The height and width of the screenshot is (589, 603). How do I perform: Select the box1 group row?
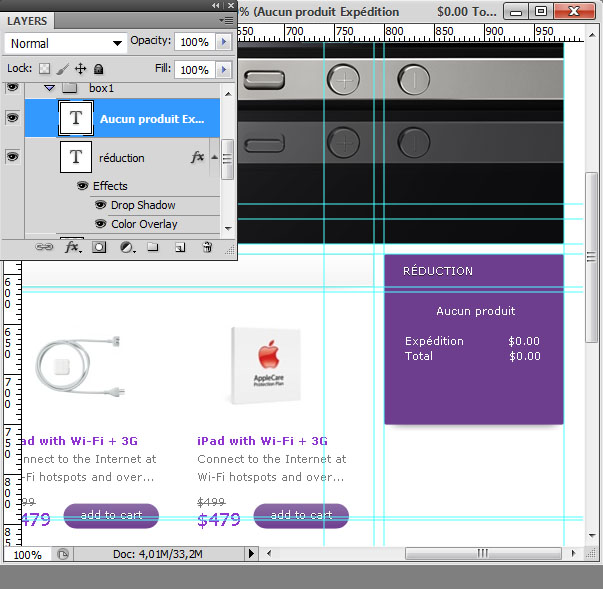[122, 88]
